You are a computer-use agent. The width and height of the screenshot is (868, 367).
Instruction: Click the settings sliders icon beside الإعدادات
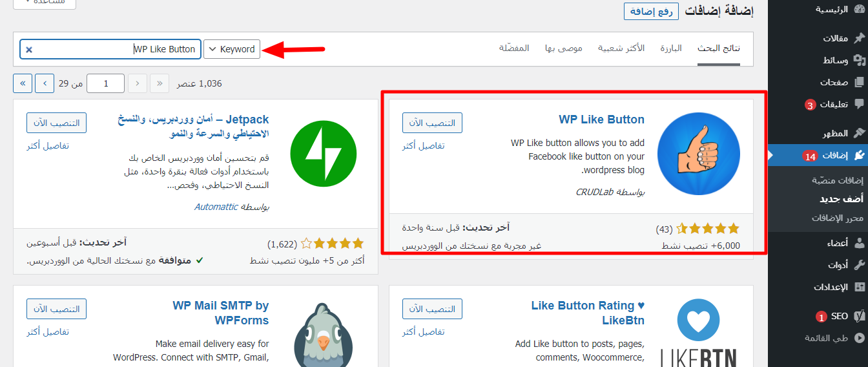(x=859, y=287)
